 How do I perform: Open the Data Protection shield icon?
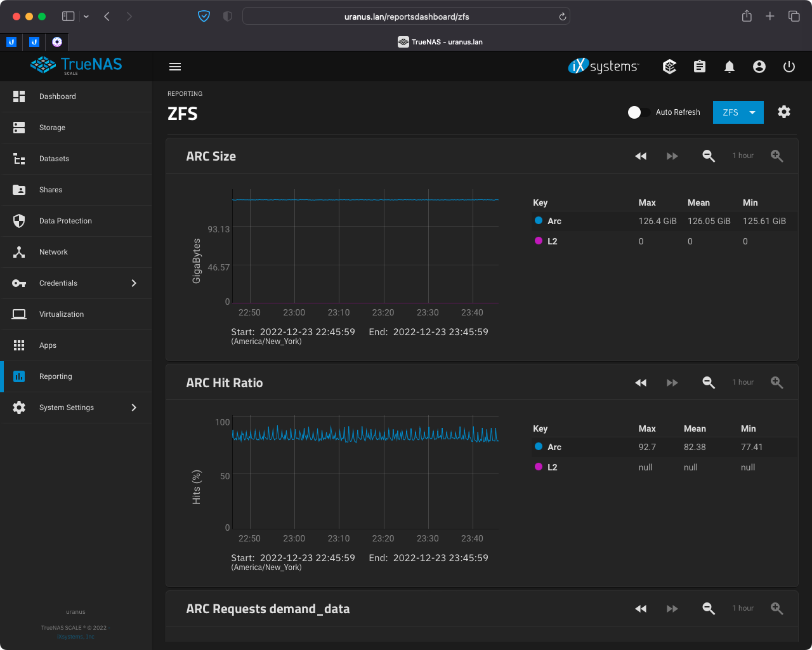19,221
